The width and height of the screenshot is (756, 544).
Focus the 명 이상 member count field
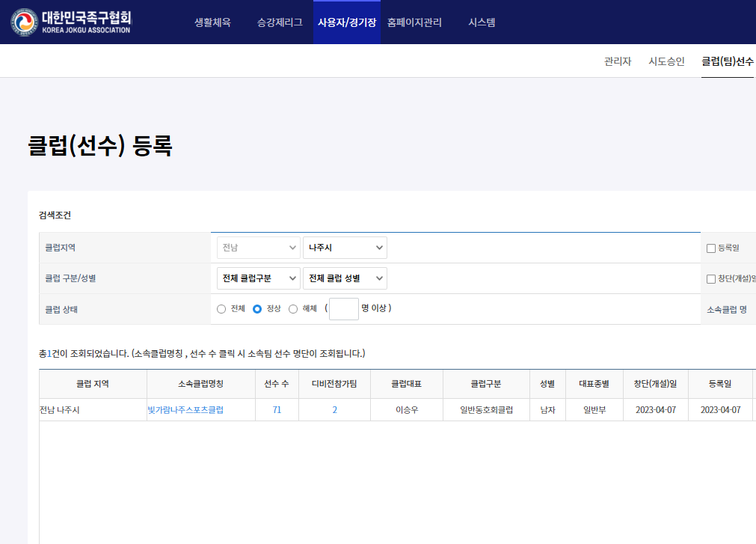[344, 308]
